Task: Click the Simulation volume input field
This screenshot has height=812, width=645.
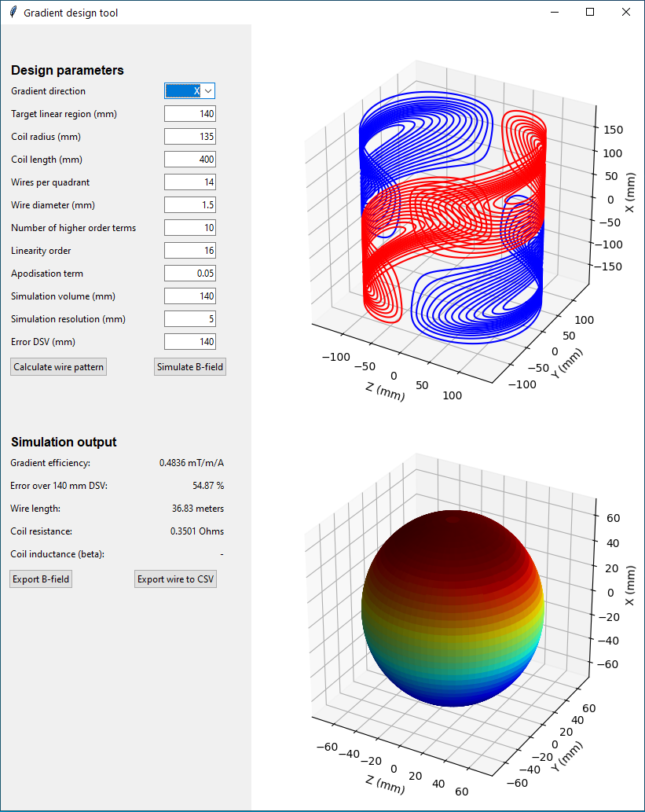Action: (x=189, y=296)
